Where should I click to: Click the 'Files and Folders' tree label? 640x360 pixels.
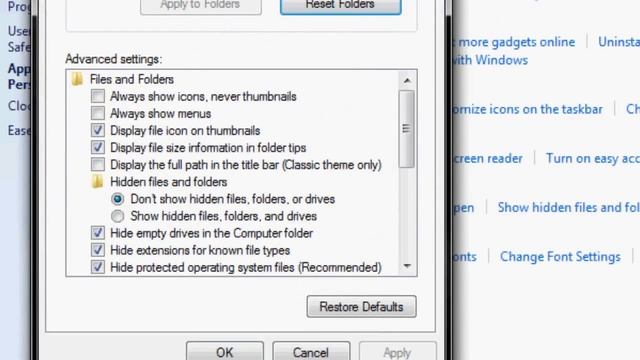click(132, 79)
